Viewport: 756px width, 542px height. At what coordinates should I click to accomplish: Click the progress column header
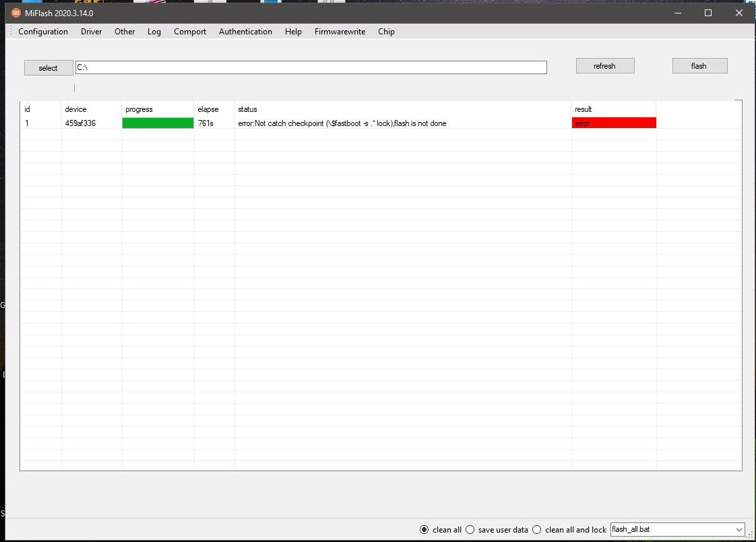(158, 109)
